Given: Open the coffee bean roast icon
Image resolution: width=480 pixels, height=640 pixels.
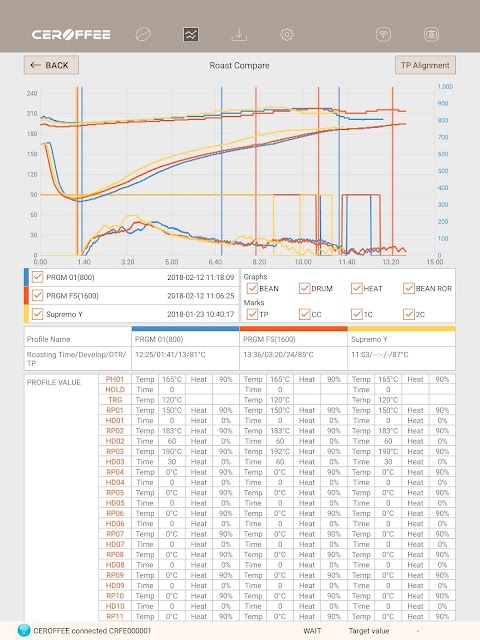Looking at the screenshot, I should pos(143,34).
